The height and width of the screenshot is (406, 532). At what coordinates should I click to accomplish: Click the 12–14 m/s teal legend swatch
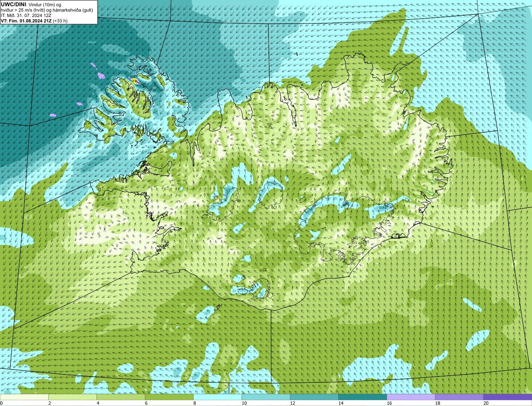click(314, 397)
